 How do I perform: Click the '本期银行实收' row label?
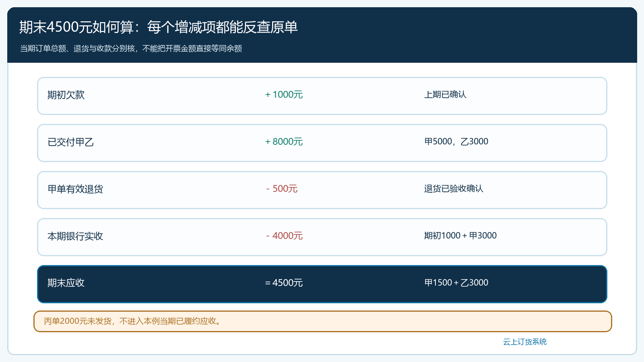[x=75, y=236]
